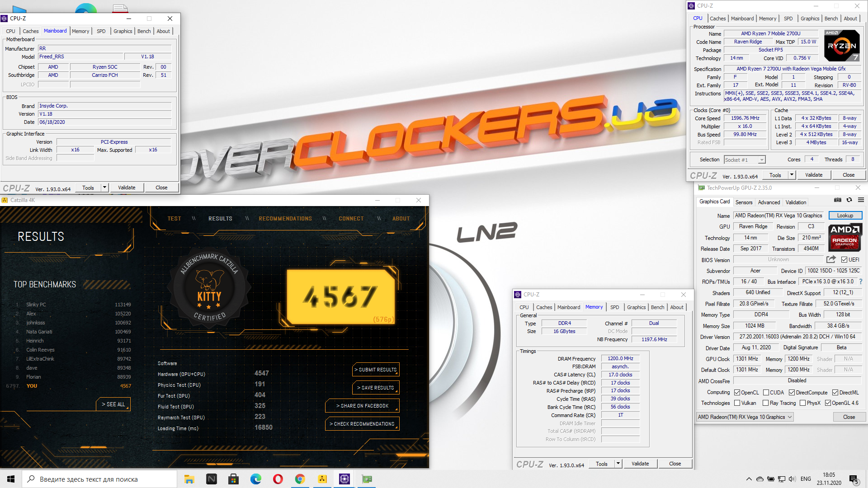Toggle the Ray Tracing checkbox
This screenshot has height=488, width=868.
tap(766, 403)
